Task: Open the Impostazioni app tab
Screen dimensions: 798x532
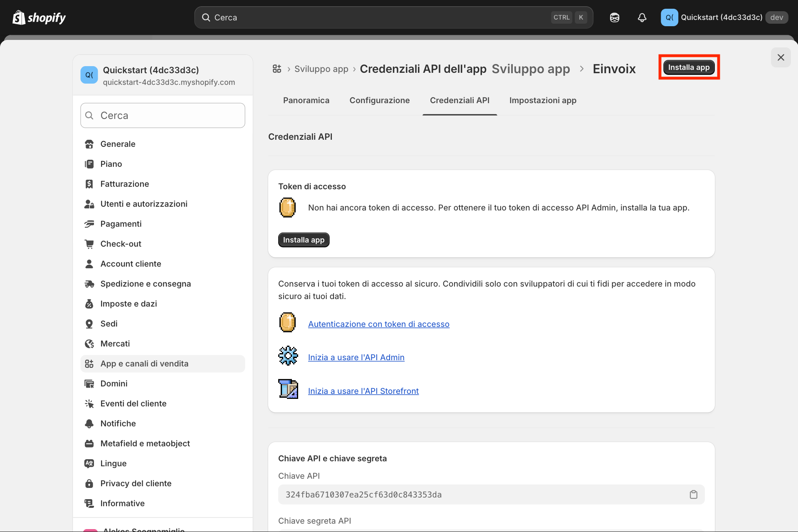Action: click(x=543, y=100)
